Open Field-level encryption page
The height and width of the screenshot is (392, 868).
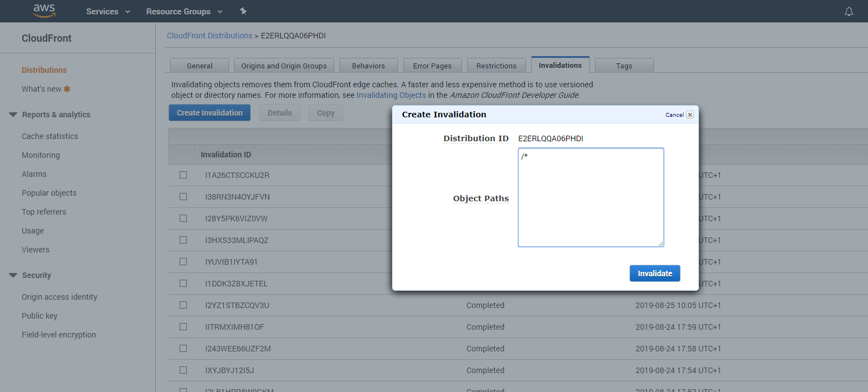[x=59, y=335]
